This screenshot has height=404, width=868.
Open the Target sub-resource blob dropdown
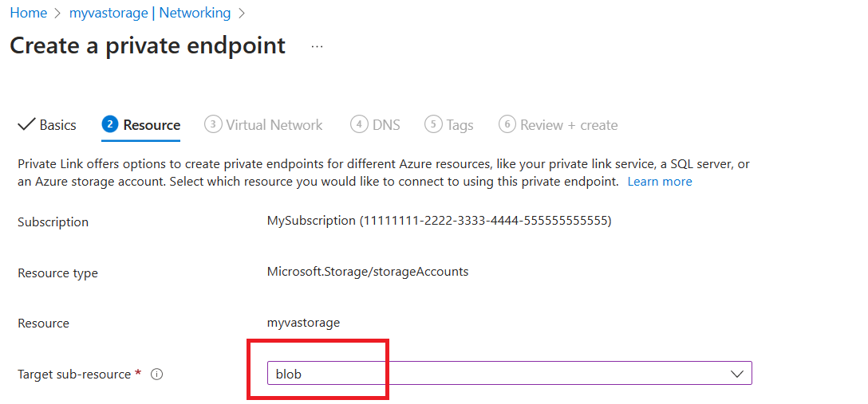click(495, 374)
